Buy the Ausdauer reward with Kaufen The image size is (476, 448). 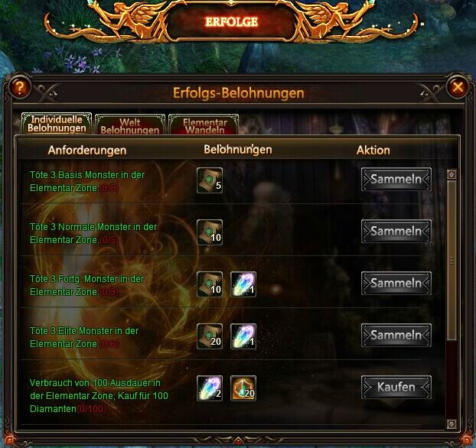(396, 388)
